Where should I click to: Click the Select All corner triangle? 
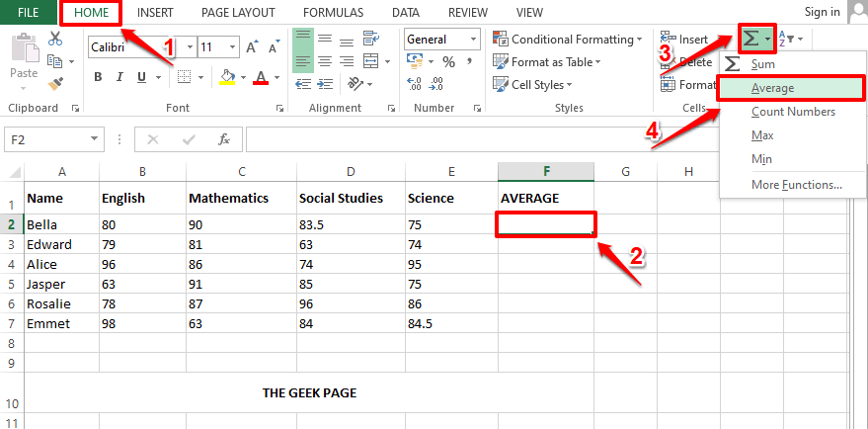click(x=16, y=172)
